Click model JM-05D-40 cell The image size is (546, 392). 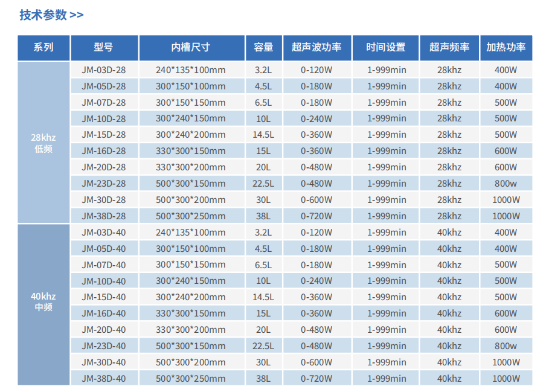click(104, 248)
